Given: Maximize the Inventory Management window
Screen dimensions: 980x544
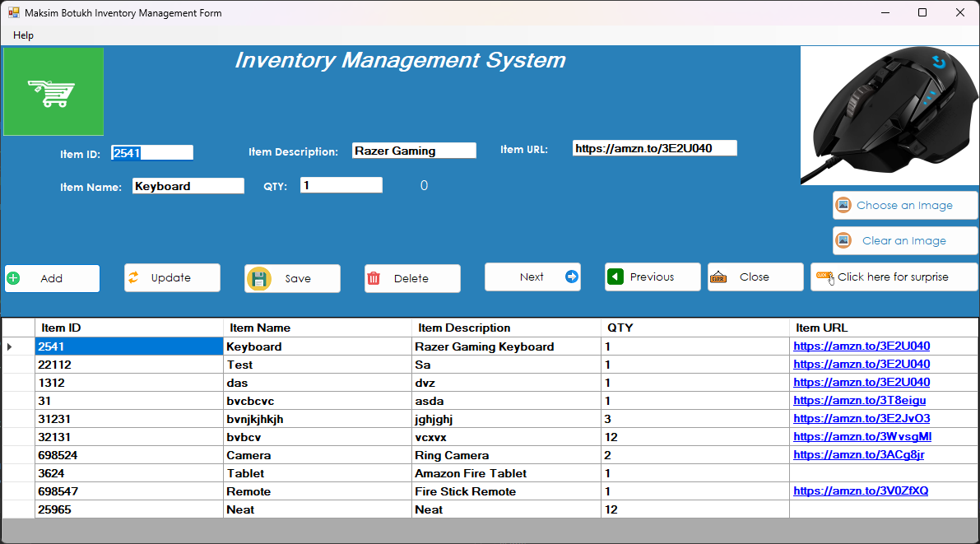Looking at the screenshot, I should coord(922,12).
